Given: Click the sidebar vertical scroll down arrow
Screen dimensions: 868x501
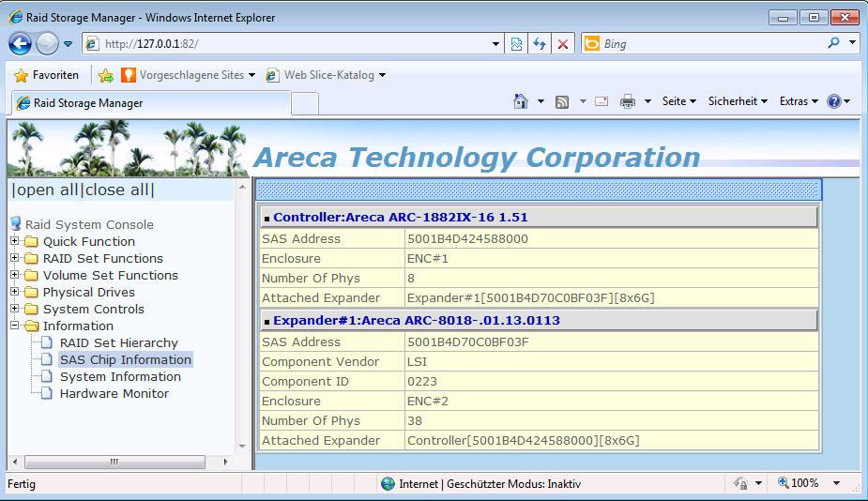Looking at the screenshot, I should click(242, 447).
